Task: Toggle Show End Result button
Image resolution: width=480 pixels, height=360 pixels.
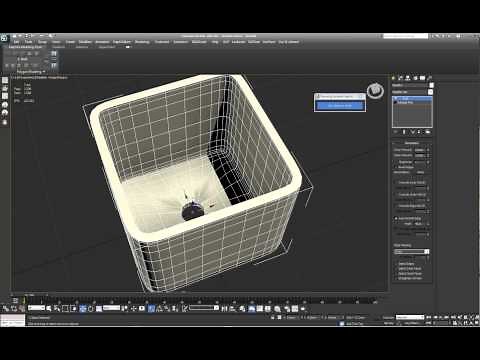Action: [x=404, y=132]
